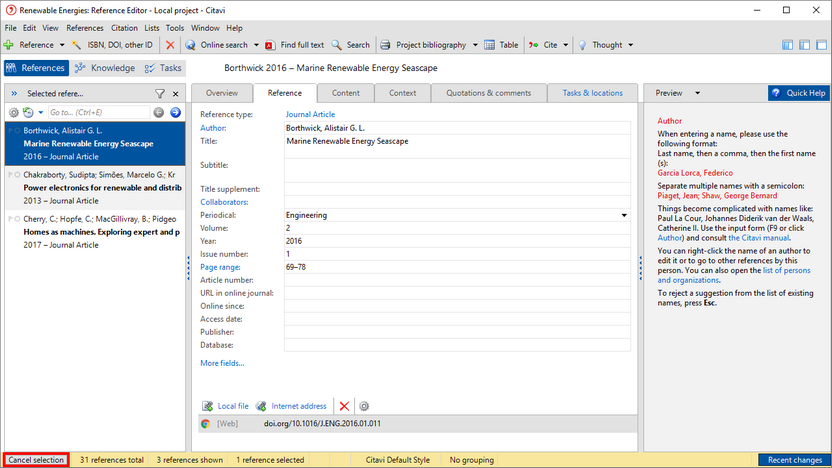Toggle read circle on Borthwick reference

pos(18,131)
